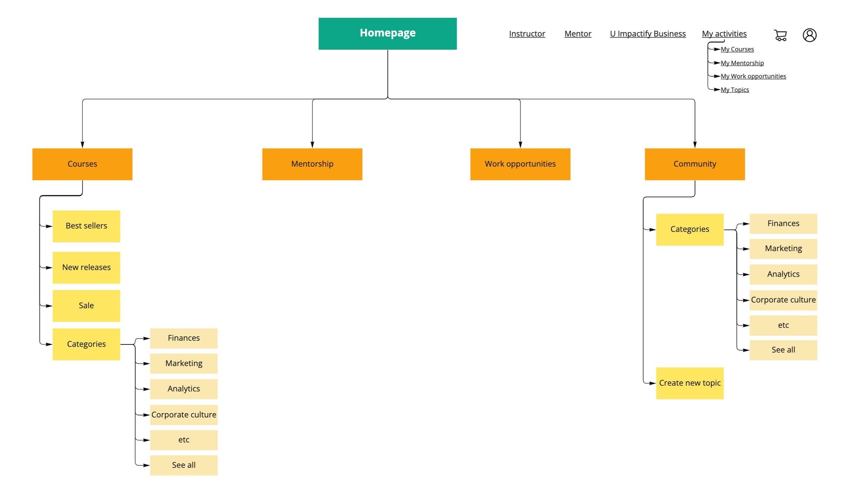
Task: Expand Categories under Courses
Action: (86, 344)
